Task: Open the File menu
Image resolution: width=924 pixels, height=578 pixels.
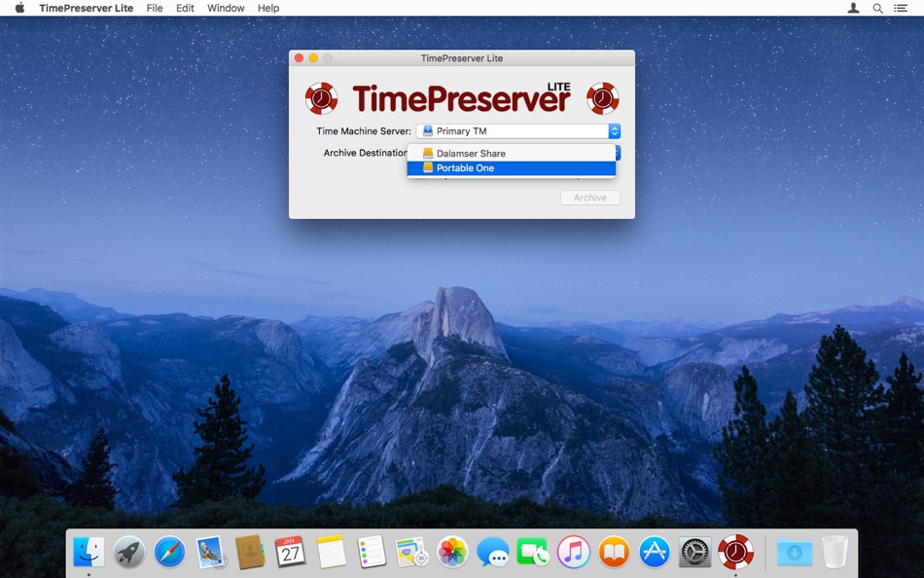Action: 155,8
